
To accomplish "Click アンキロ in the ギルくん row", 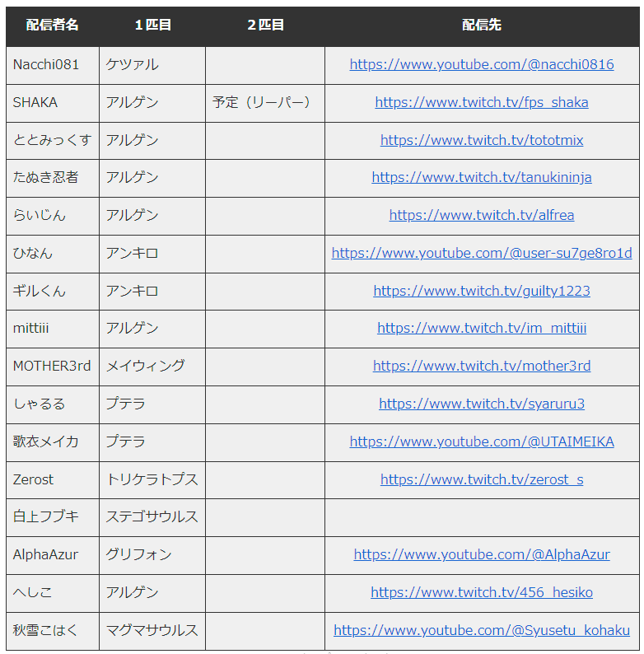I will 132,291.
